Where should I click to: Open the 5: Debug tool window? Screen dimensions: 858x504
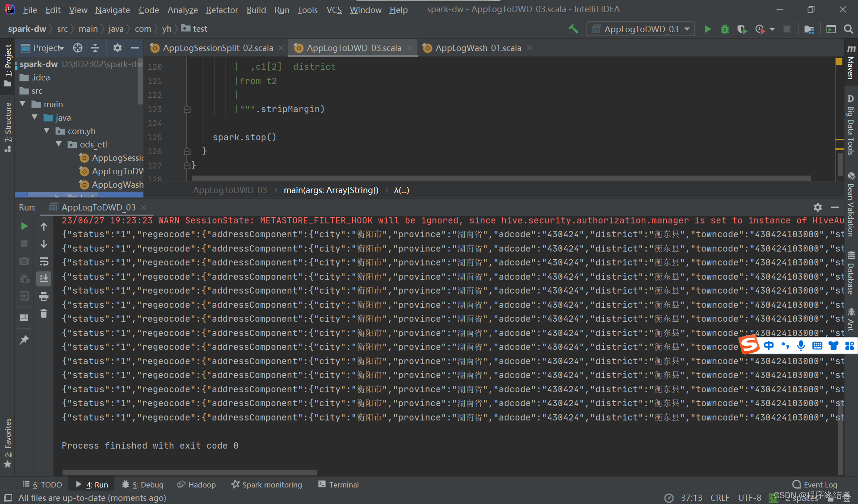(x=143, y=484)
